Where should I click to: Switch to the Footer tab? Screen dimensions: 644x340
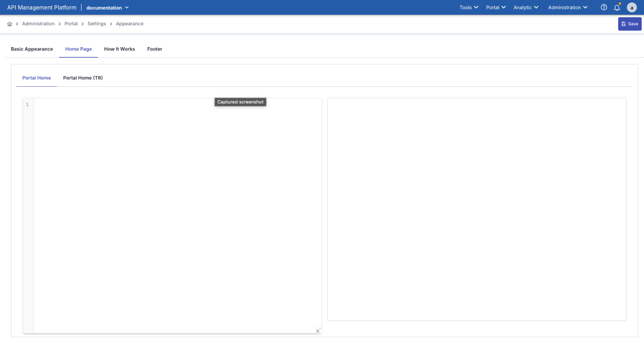(x=155, y=49)
